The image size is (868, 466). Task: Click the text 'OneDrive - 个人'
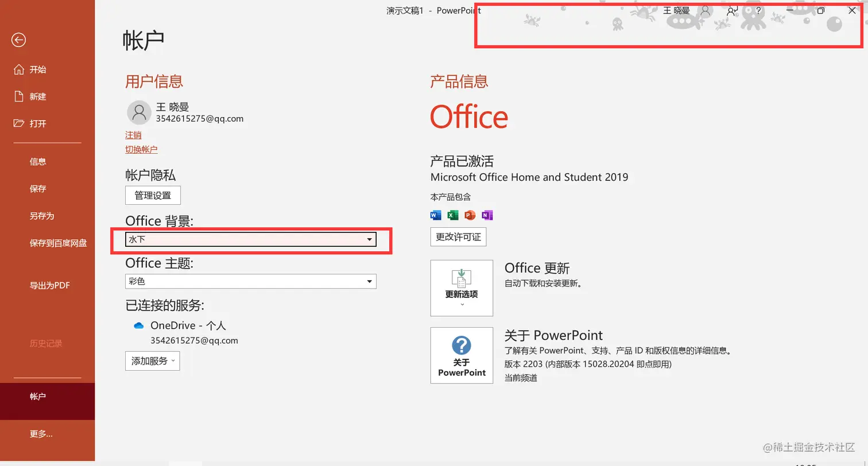click(x=188, y=325)
